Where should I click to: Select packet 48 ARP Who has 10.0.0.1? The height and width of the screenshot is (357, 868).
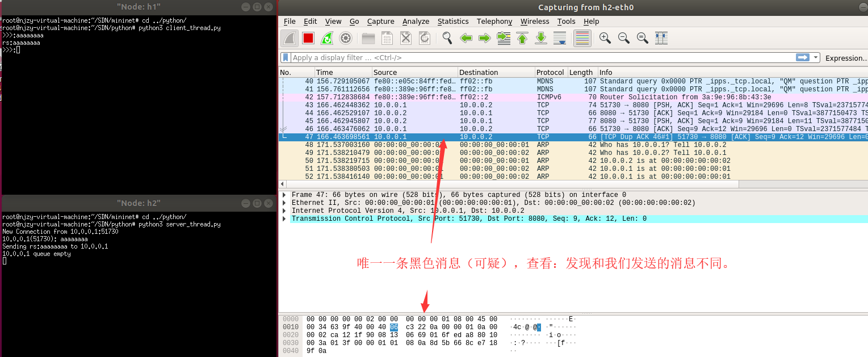tap(573, 145)
